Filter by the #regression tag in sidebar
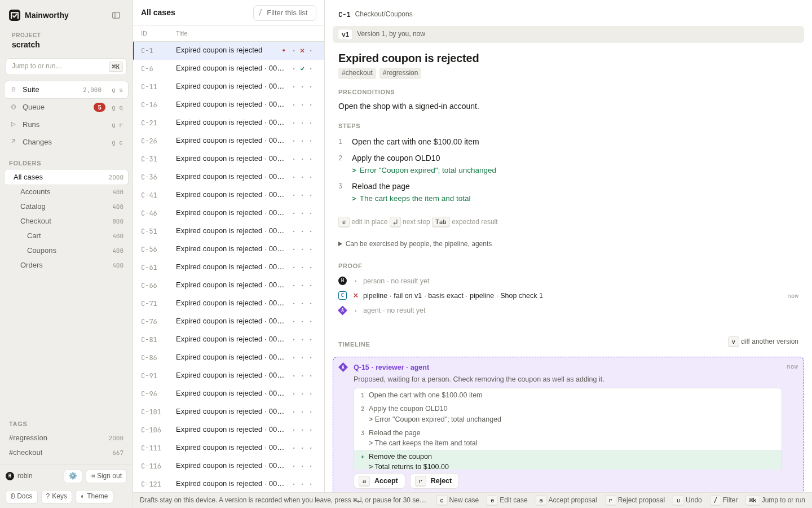The width and height of the screenshot is (812, 508). pyautogui.click(x=67, y=438)
